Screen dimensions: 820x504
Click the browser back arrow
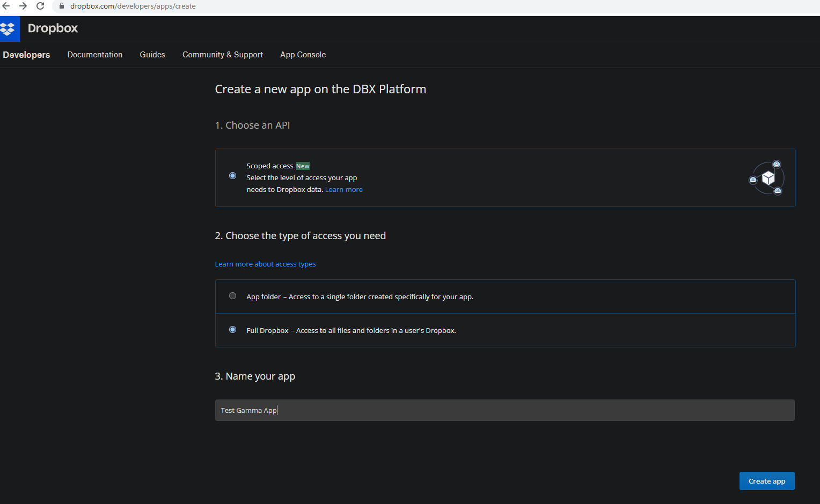point(6,6)
